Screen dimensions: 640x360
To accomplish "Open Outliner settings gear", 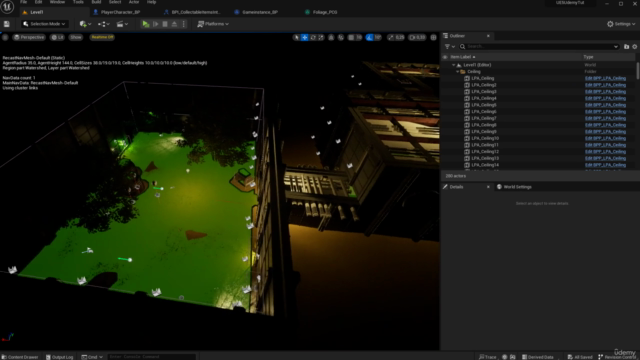I will 635,47.
